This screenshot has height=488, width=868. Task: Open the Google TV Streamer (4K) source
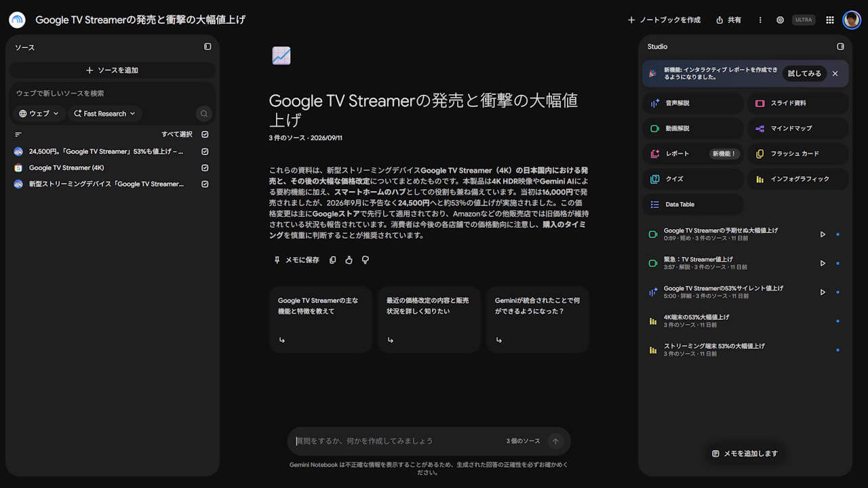point(66,167)
